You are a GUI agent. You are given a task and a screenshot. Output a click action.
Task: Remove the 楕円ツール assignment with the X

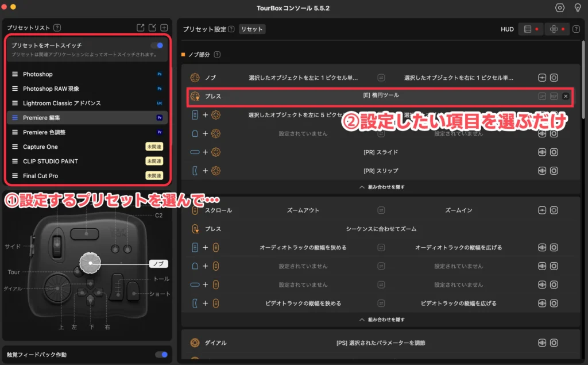565,97
